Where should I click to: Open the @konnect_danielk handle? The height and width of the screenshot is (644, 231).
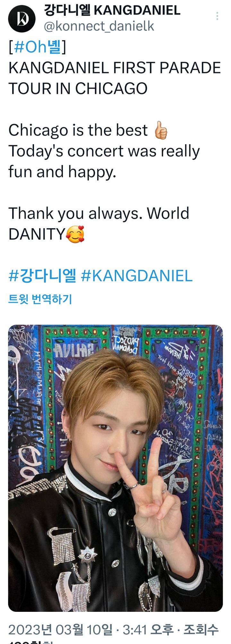[x=99, y=26]
